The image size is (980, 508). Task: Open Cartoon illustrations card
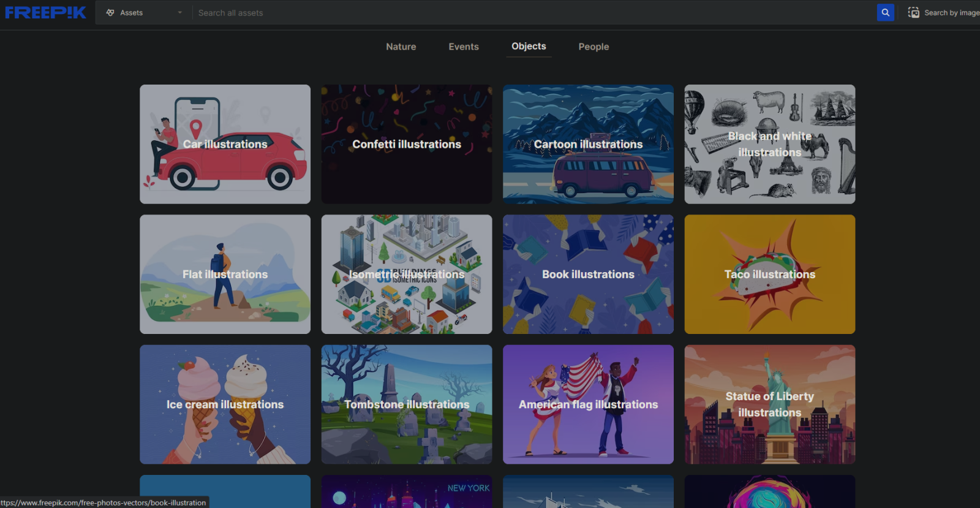point(588,144)
